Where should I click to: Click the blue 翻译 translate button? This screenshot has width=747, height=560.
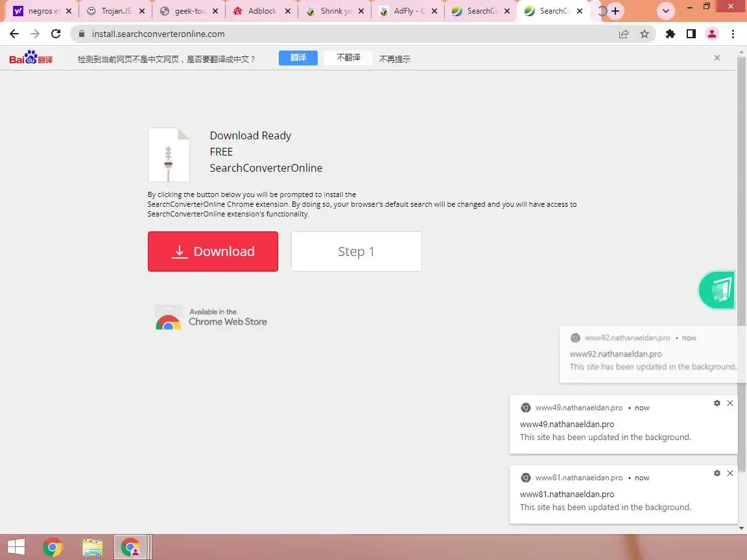[298, 58]
